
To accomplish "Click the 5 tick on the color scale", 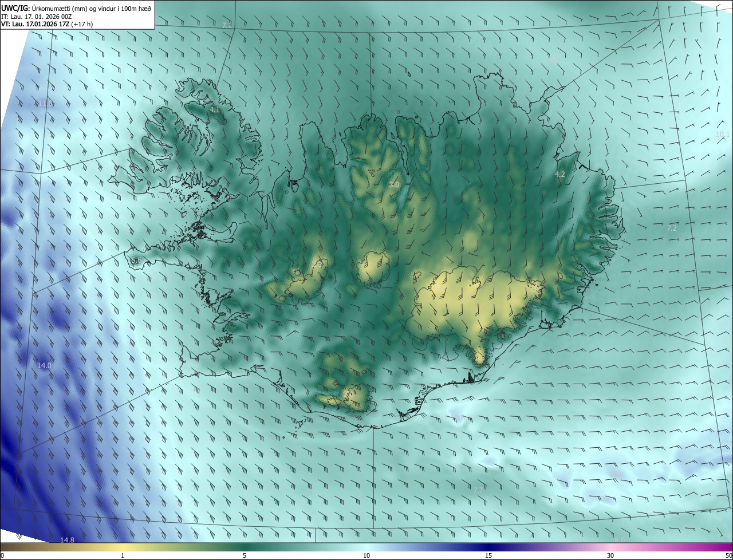I will coord(245,555).
